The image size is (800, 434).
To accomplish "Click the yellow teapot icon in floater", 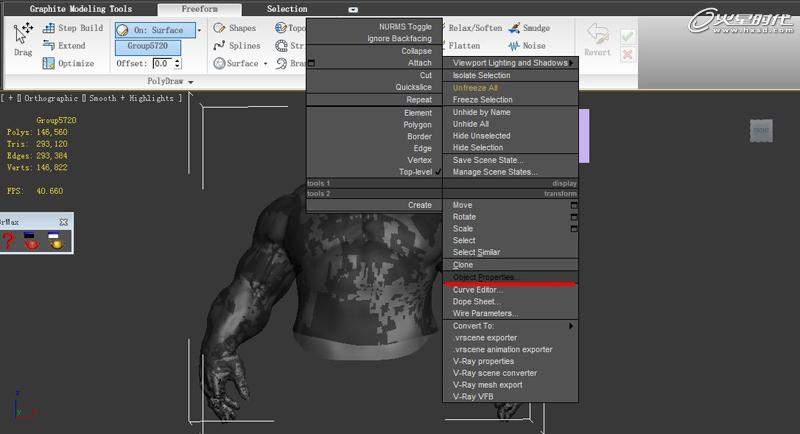I will (x=56, y=241).
